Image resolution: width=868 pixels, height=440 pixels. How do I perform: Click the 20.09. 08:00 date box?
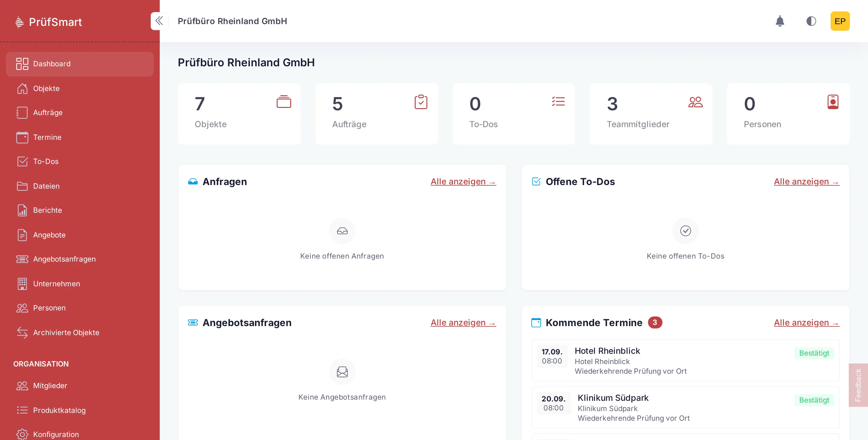553,403
